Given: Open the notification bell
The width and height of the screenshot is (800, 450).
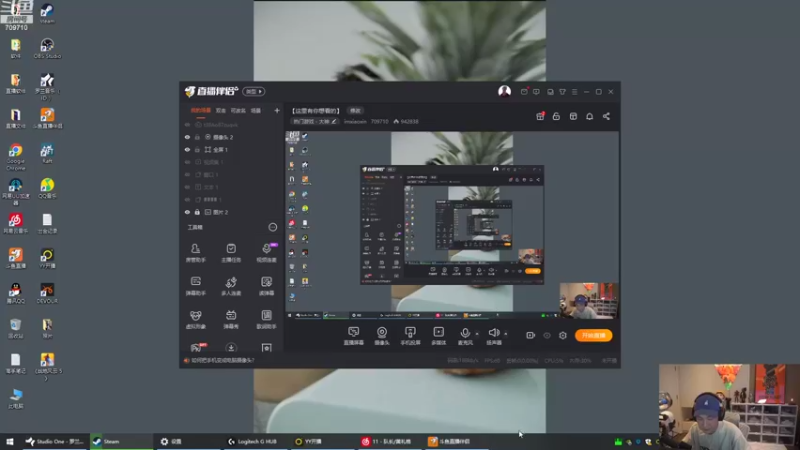Looking at the screenshot, I should coord(589,116).
